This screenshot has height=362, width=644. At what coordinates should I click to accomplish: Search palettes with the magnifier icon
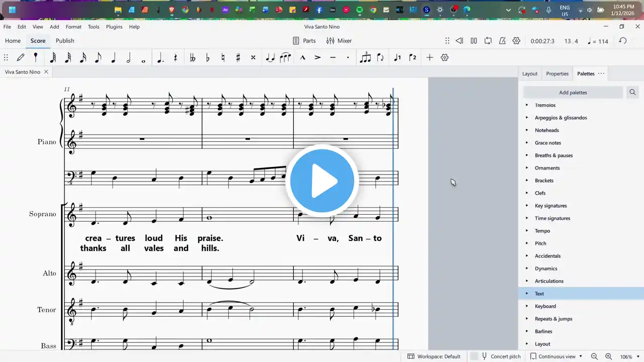click(x=632, y=92)
